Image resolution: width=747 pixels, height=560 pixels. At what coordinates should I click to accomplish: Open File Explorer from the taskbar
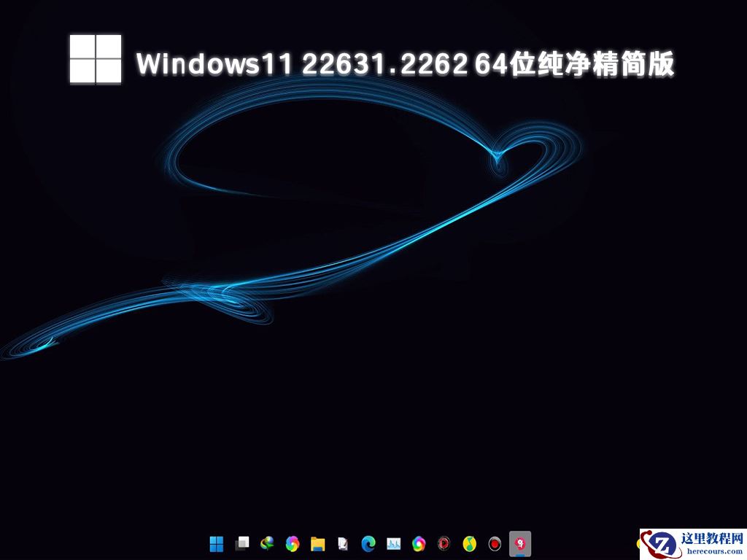coord(317,542)
